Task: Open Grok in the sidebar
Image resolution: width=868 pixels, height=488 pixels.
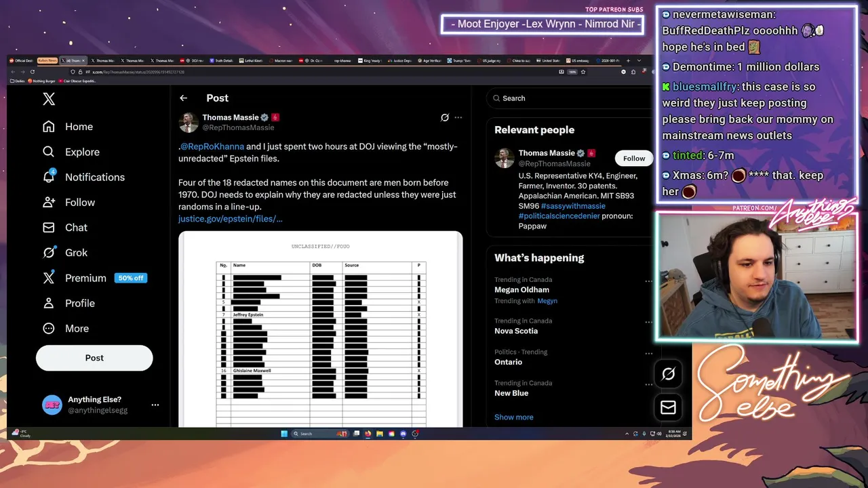Action: (64, 252)
